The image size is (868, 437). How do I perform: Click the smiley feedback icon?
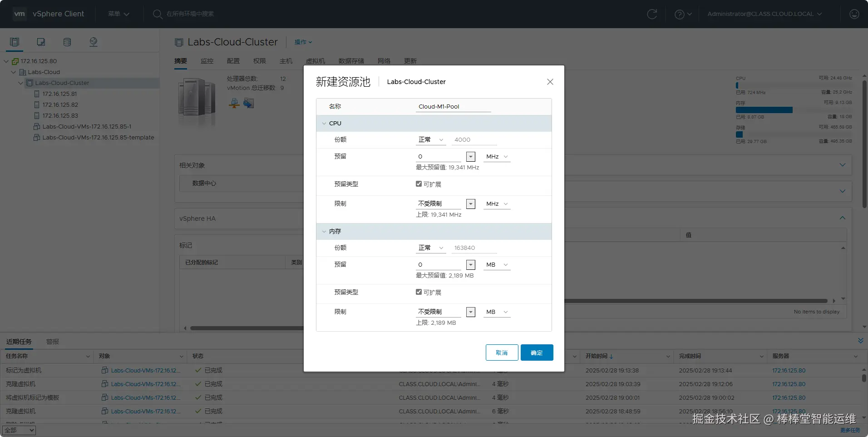click(x=854, y=14)
